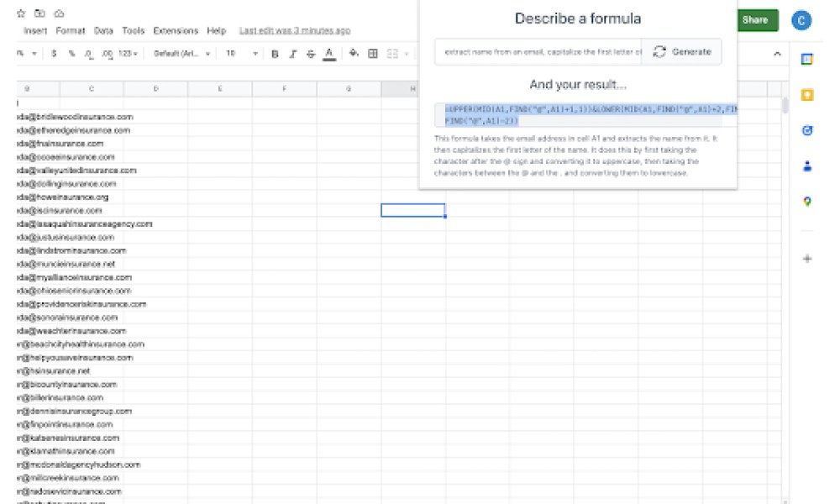Select column F header

click(x=285, y=89)
